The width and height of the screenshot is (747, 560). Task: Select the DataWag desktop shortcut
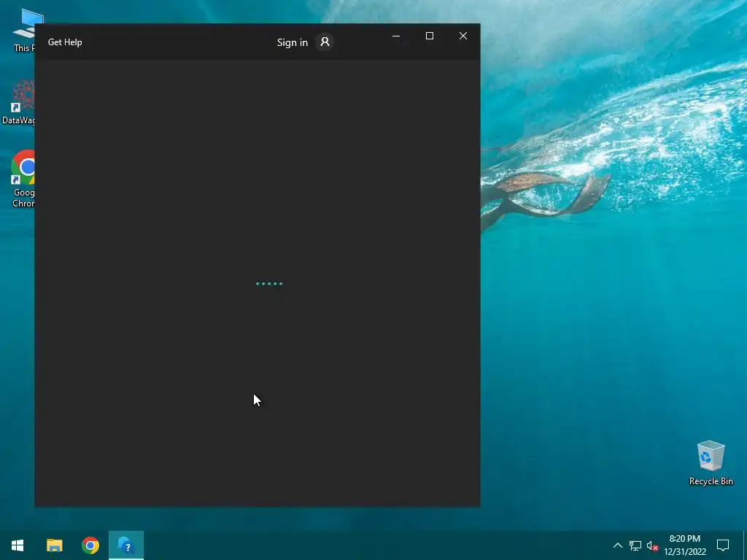click(x=19, y=102)
